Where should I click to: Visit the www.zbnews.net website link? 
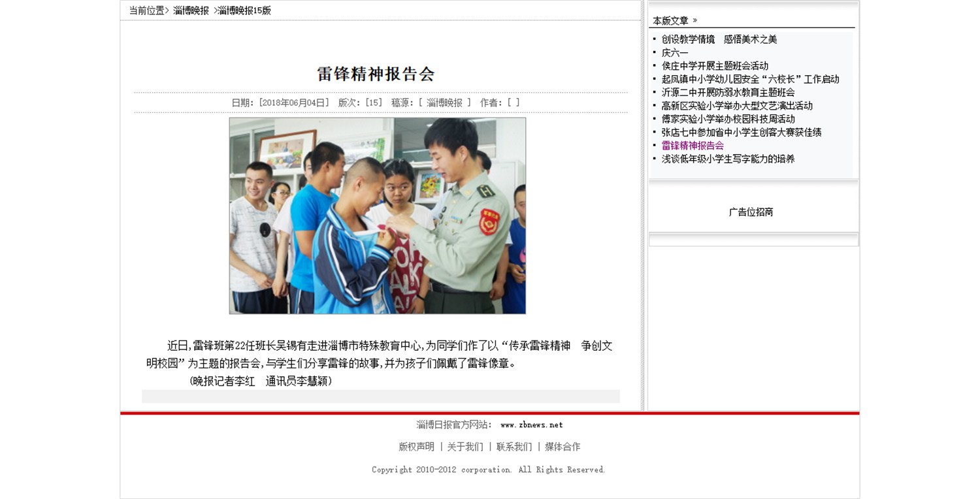pos(531,424)
